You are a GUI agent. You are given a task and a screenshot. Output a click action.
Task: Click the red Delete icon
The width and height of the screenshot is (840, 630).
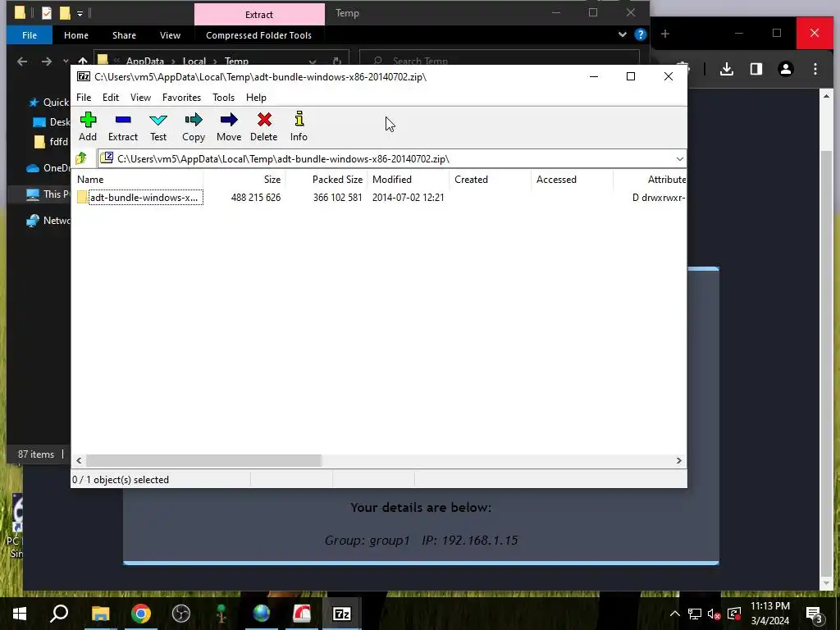click(264, 127)
